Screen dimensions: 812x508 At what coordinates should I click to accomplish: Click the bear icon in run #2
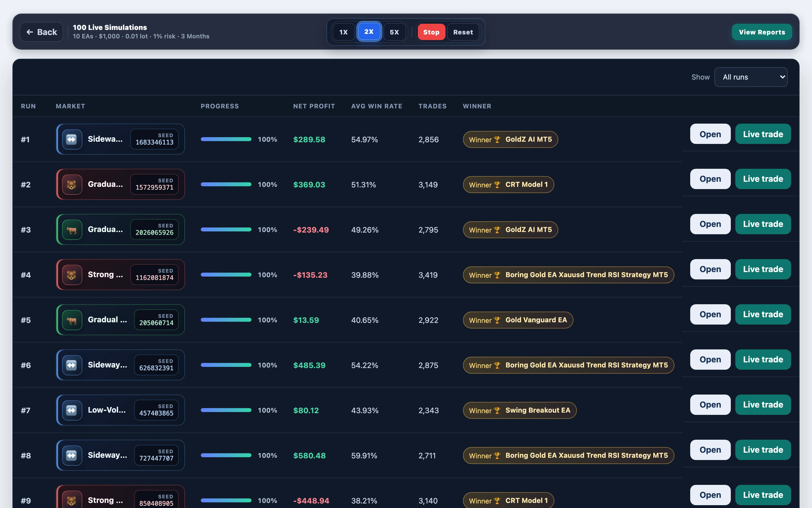72,185
